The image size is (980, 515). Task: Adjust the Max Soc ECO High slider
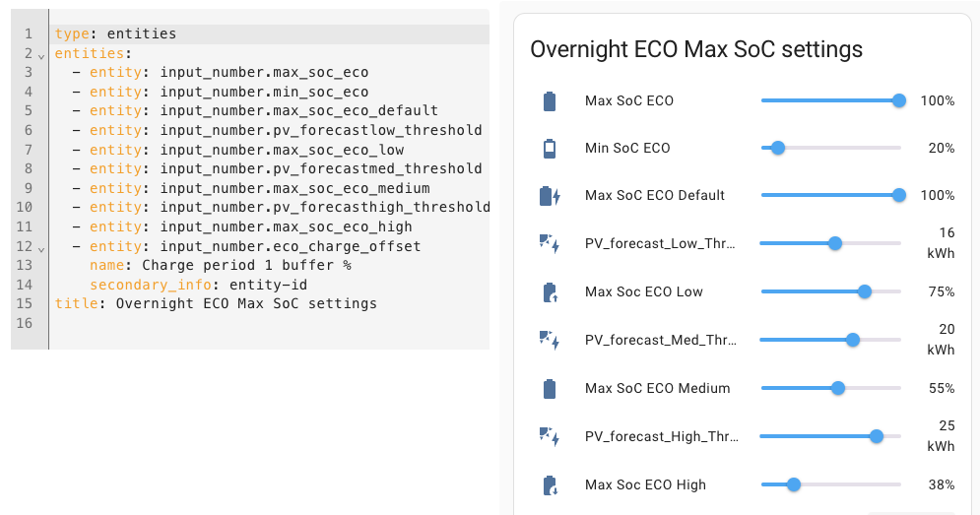tap(794, 484)
